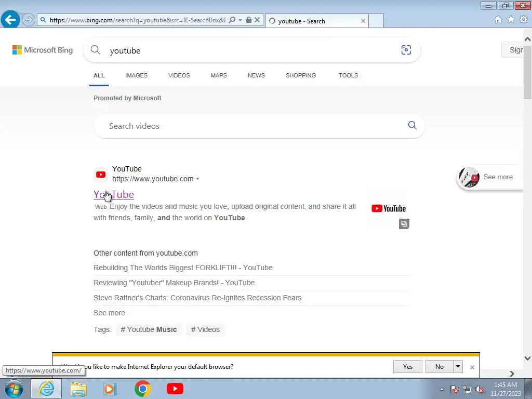532x399 pixels.
Task: Click the browser forward arrow button
Action: [x=29, y=20]
